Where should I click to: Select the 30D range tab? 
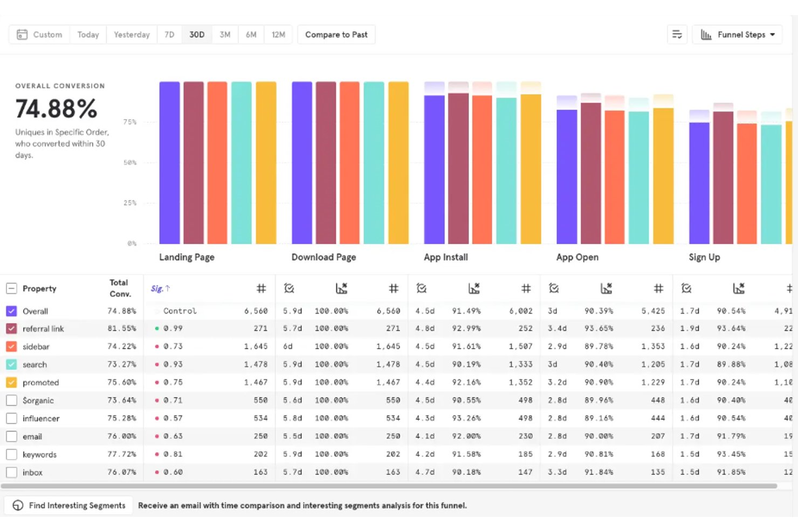197,34
